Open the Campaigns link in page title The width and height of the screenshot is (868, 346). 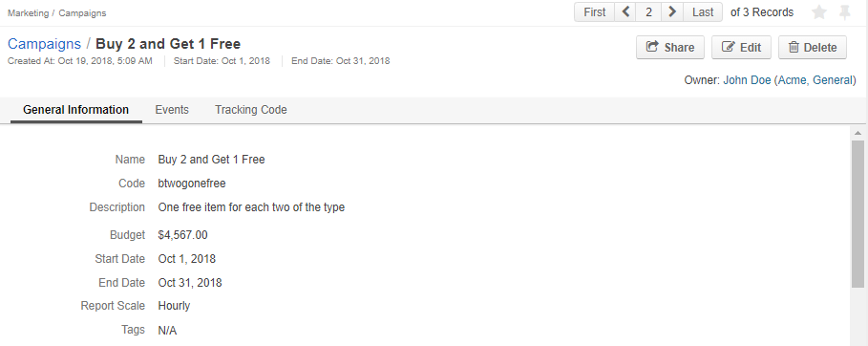(44, 44)
